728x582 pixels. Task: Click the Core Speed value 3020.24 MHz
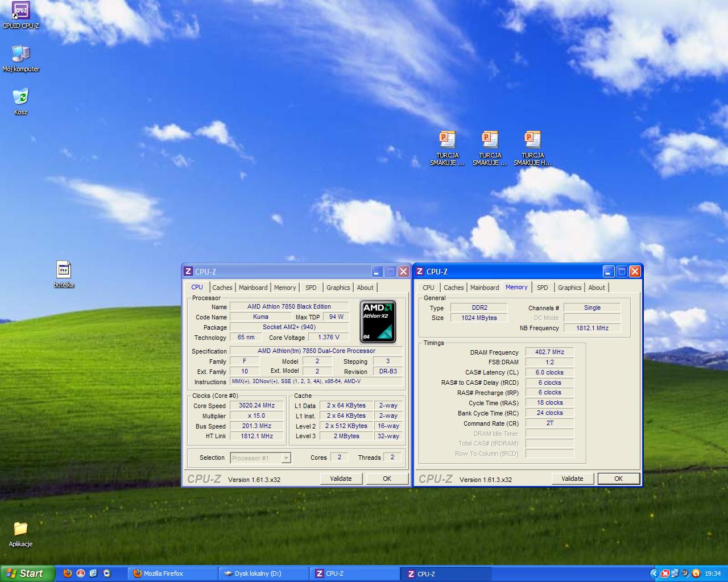point(257,406)
